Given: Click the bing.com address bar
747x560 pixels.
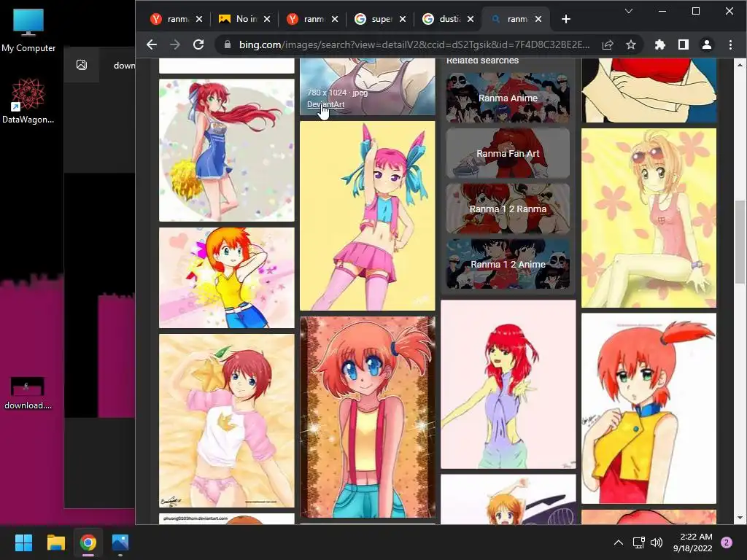Looking at the screenshot, I should (414, 44).
